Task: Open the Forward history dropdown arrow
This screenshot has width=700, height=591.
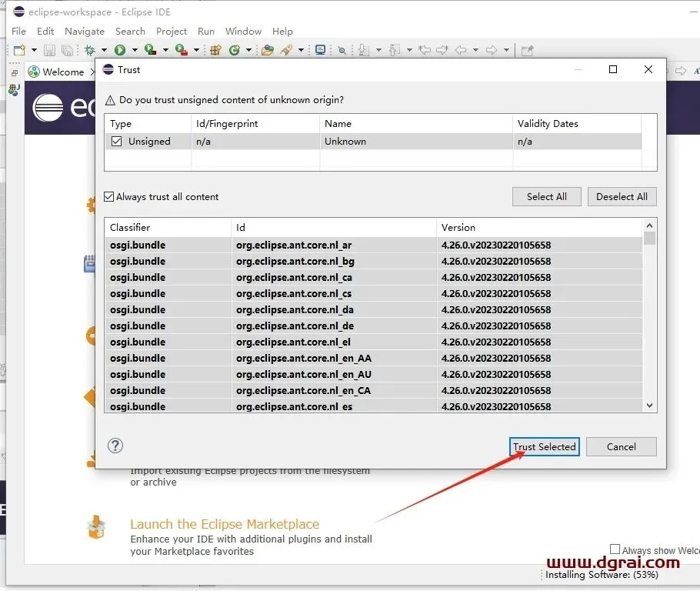Action: click(x=506, y=50)
